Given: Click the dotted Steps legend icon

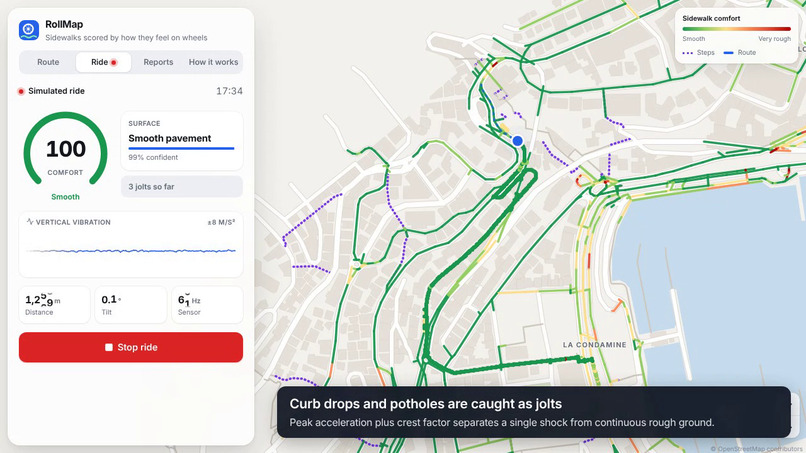Looking at the screenshot, I should tap(688, 53).
